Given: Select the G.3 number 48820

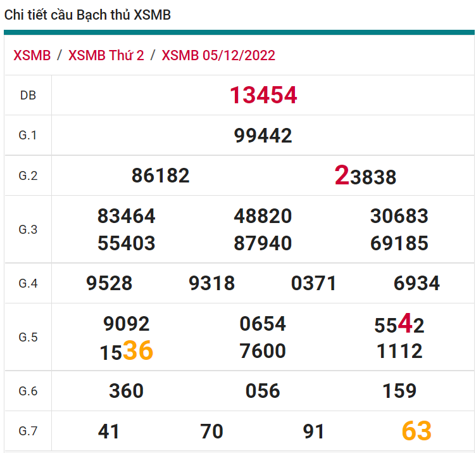Looking at the screenshot, I should coord(263,216).
